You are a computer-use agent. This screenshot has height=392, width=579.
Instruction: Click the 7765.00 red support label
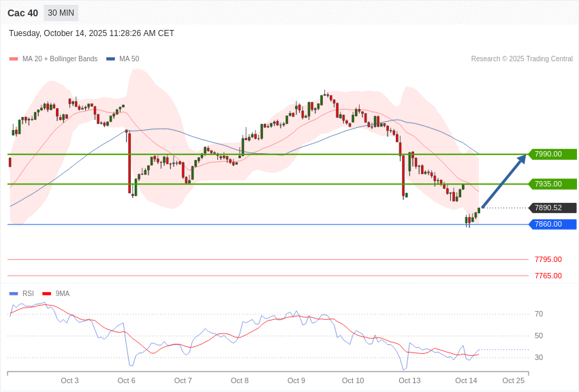(x=548, y=276)
